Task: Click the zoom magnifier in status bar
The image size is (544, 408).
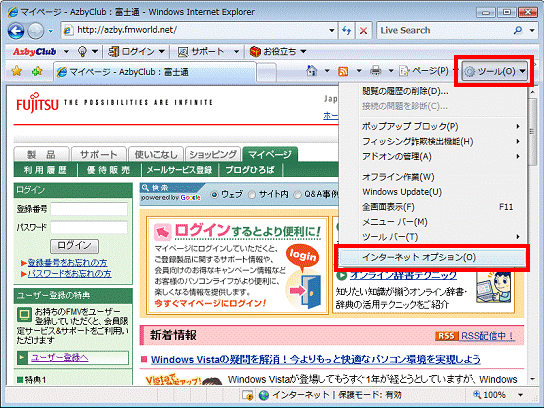Action: [x=477, y=394]
